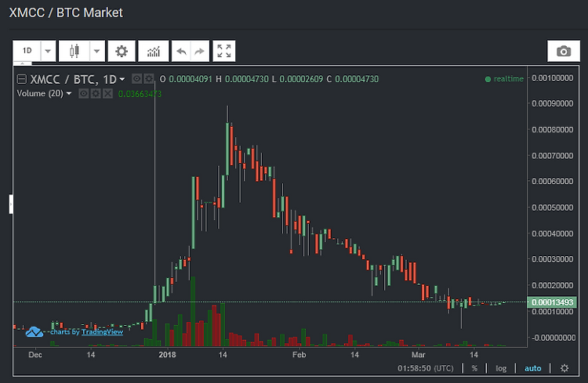Screen dimensions: 588x383
Task: Click the Dec time axis label
Action: click(35, 355)
